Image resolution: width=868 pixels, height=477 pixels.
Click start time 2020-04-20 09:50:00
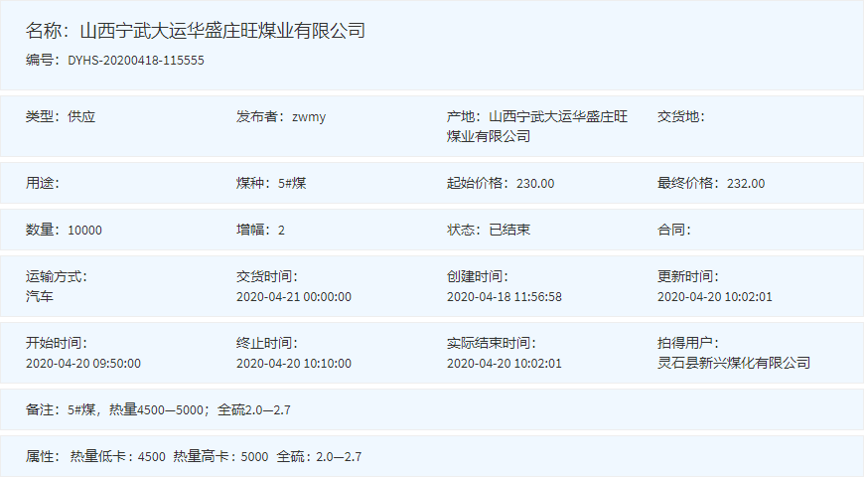pyautogui.click(x=83, y=363)
